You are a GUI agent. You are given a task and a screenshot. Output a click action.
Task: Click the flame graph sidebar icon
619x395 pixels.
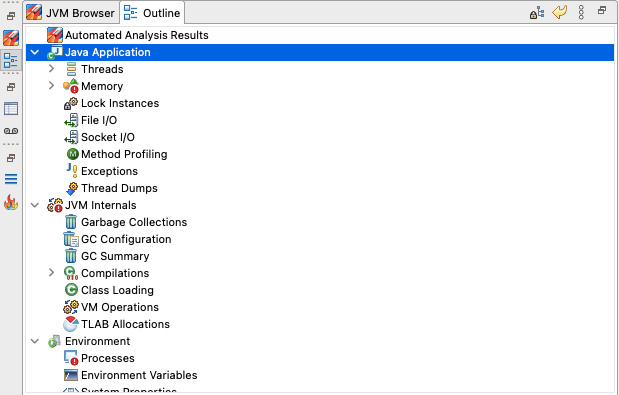[11, 202]
